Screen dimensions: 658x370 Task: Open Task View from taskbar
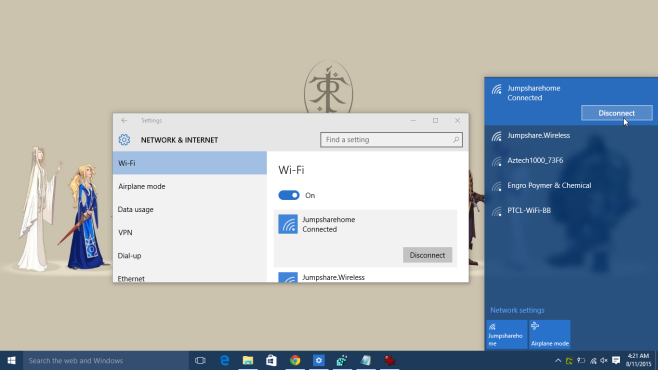(200, 360)
